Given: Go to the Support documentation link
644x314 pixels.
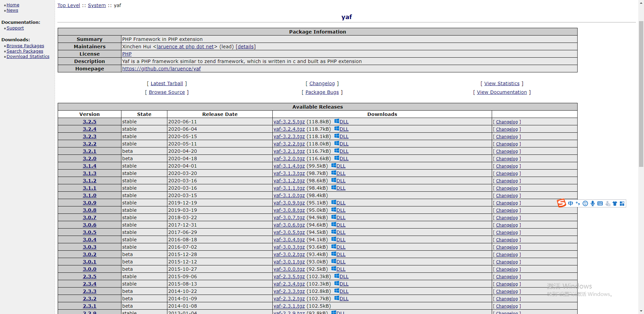Looking at the screenshot, I should point(15,28).
